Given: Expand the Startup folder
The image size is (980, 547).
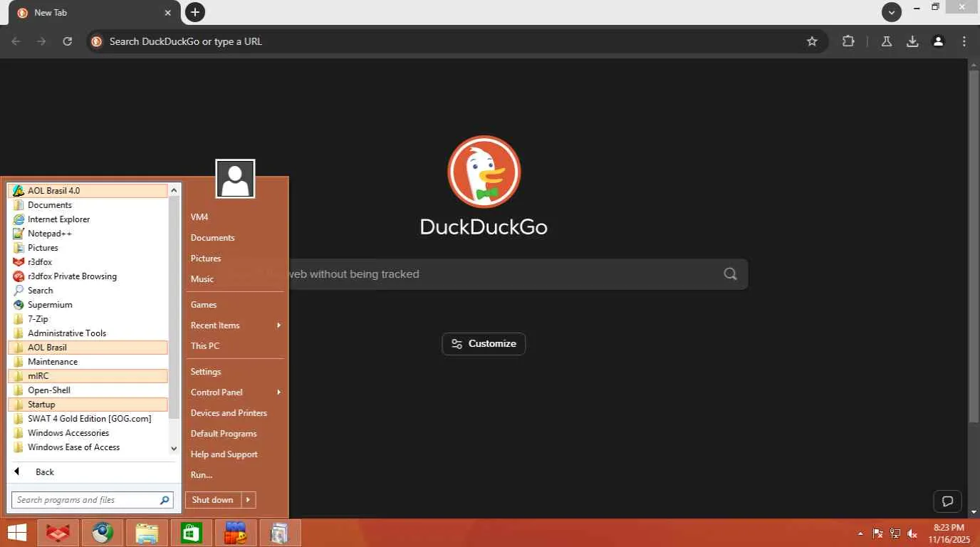Looking at the screenshot, I should pyautogui.click(x=88, y=405).
